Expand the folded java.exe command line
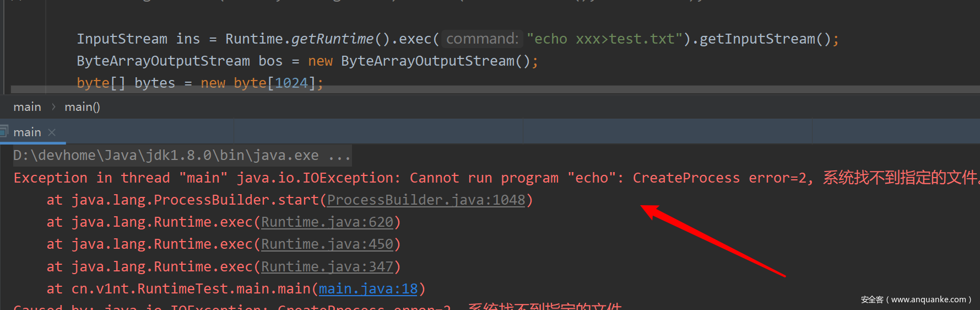The height and width of the screenshot is (310, 980). (x=339, y=156)
